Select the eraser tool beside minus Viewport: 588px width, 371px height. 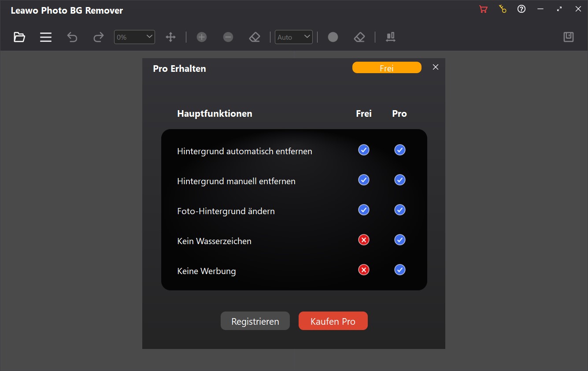click(255, 37)
